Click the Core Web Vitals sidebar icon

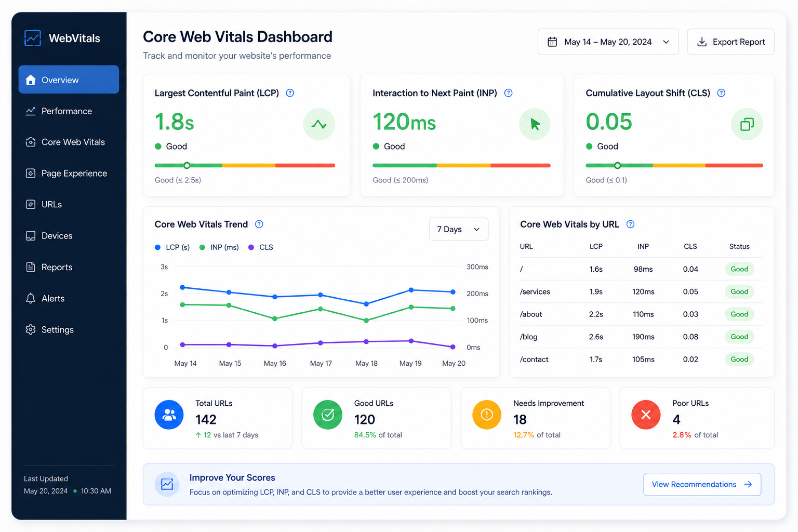(31, 142)
